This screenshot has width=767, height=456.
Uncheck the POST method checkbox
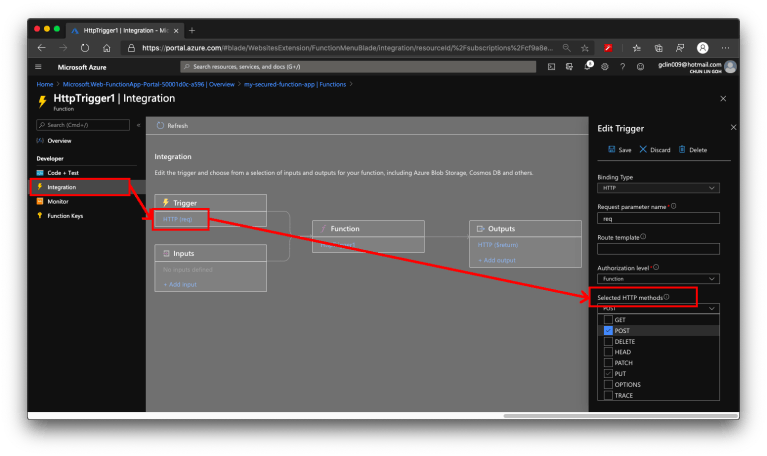coord(608,331)
